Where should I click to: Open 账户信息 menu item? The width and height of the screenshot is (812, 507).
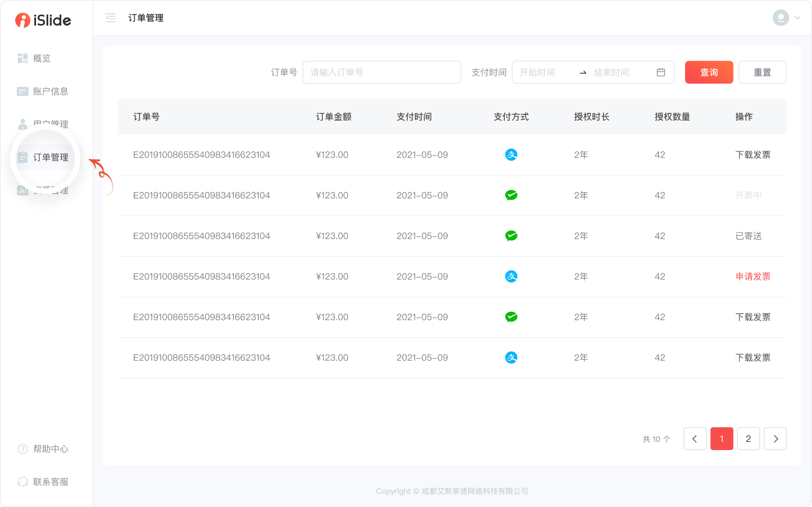pyautogui.click(x=50, y=91)
